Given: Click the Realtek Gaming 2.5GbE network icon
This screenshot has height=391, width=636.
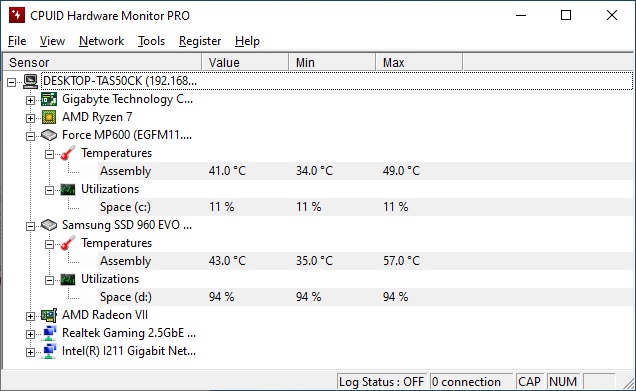Looking at the screenshot, I should click(49, 333).
